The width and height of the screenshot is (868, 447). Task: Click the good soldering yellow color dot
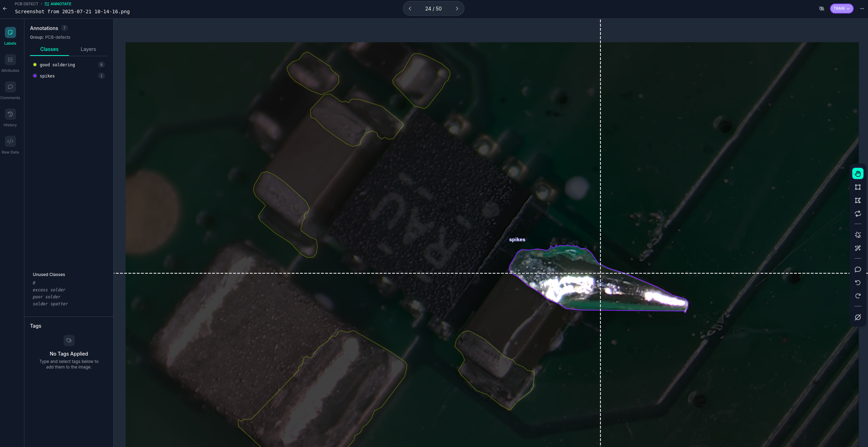click(35, 65)
